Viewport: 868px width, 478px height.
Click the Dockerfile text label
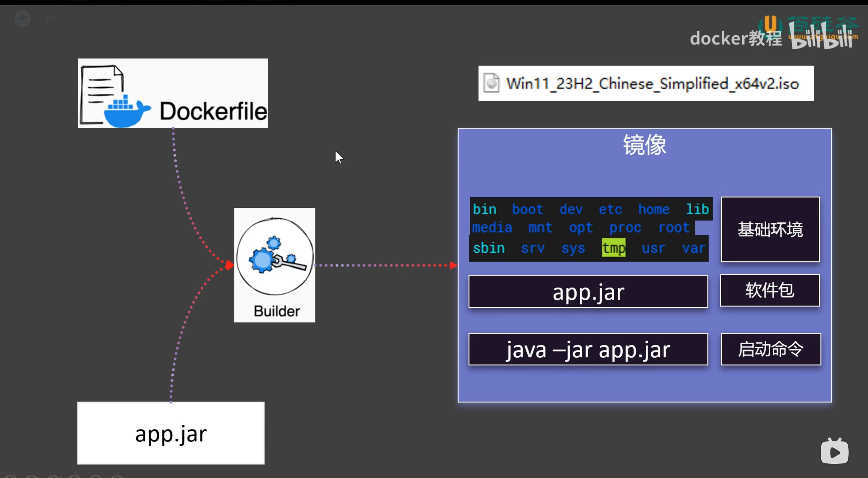tap(213, 111)
